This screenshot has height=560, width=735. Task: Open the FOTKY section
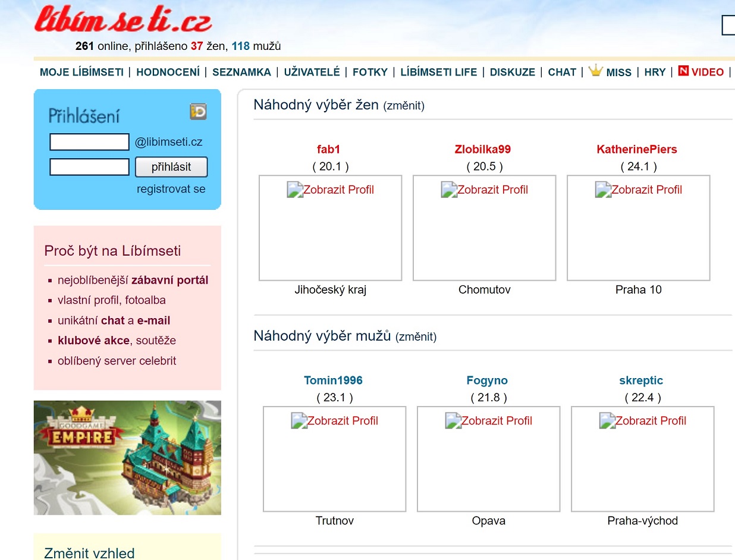[x=370, y=73]
